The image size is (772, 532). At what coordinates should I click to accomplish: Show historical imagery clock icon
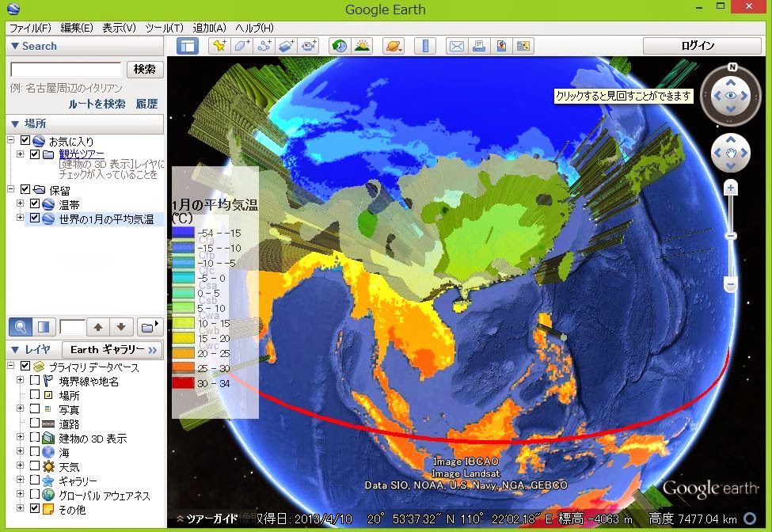coord(339,46)
